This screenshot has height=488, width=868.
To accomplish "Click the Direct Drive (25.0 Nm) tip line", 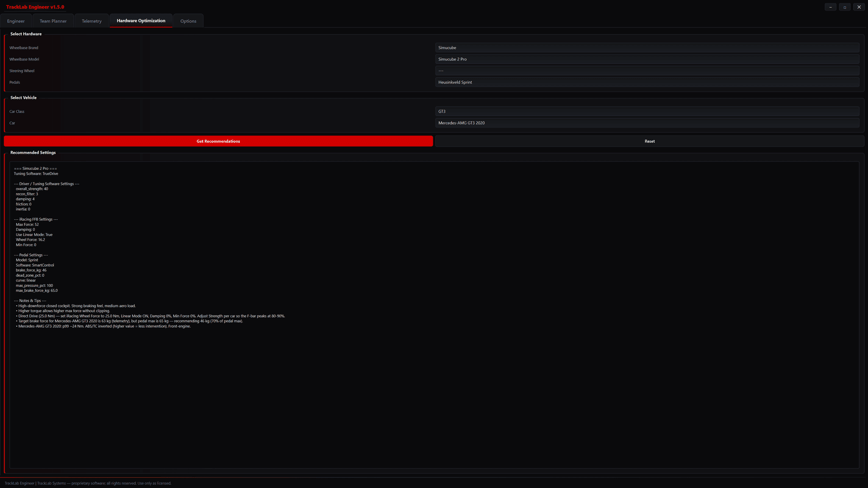I will point(150,316).
